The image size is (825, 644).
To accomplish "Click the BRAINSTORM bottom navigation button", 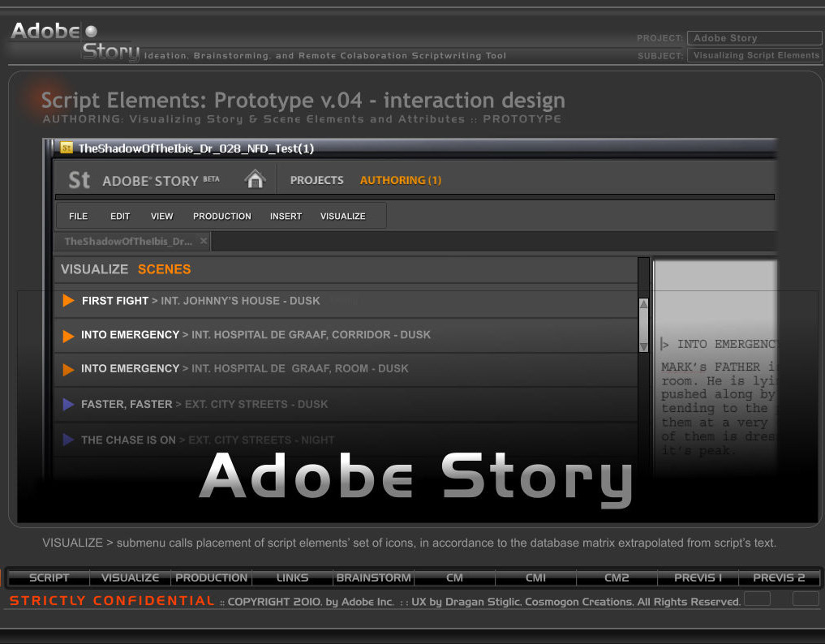I will pyautogui.click(x=374, y=577).
